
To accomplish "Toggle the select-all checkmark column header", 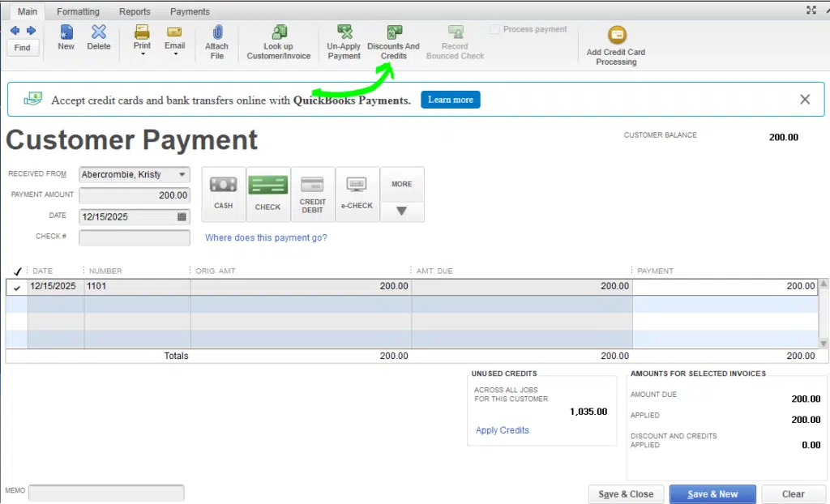I will click(18, 271).
